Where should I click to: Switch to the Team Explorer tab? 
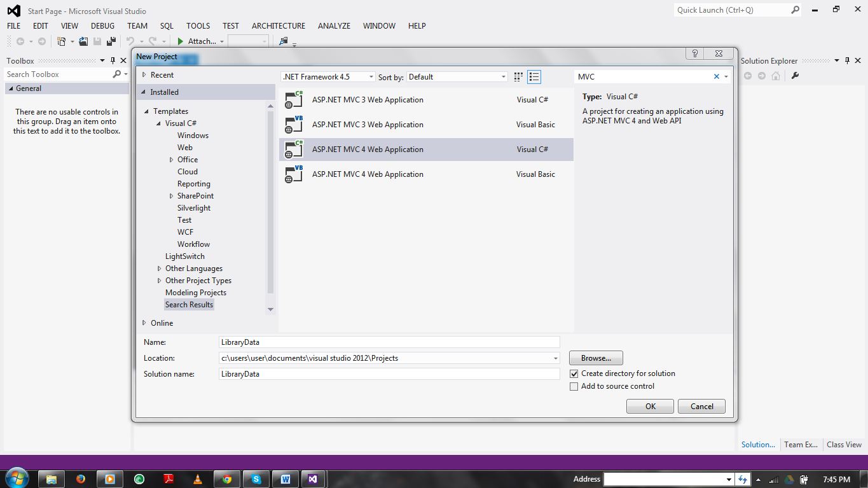pyautogui.click(x=801, y=445)
